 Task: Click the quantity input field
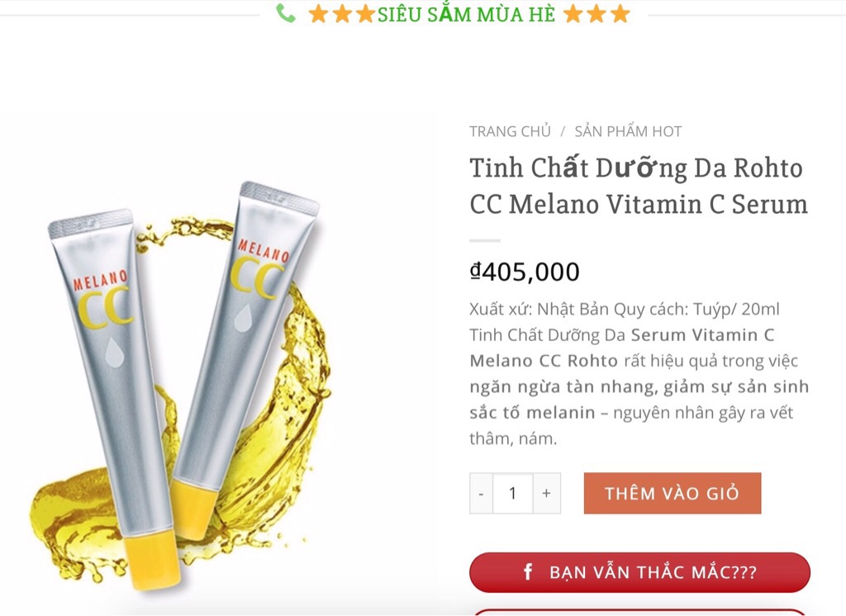[x=512, y=493]
